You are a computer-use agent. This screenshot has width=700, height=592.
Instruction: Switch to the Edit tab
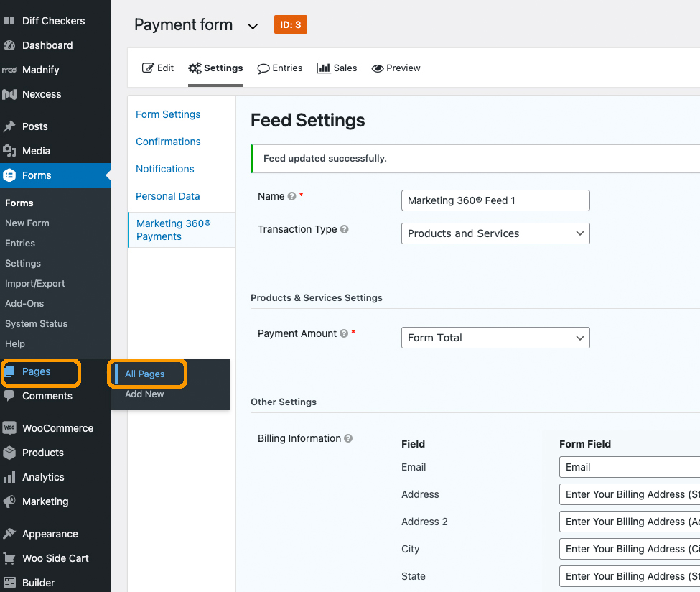point(158,68)
